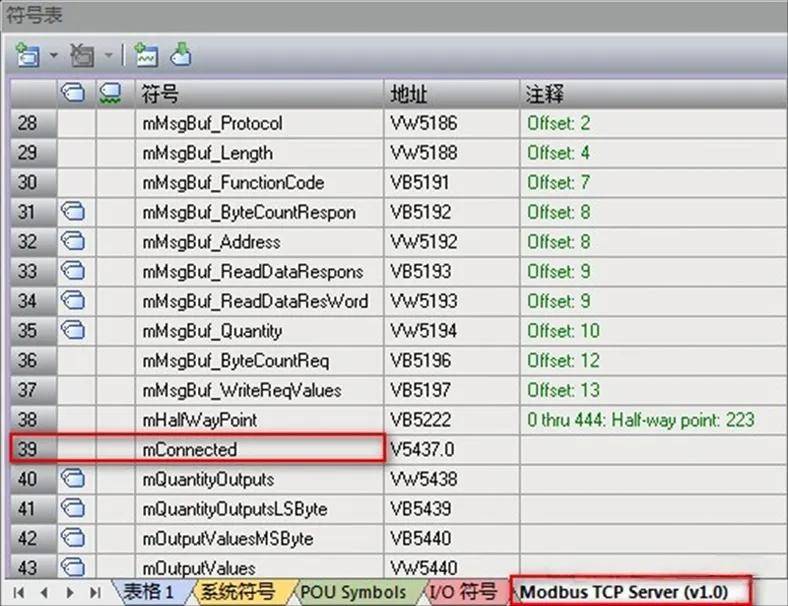The image size is (788, 606).
Task: Click the Add table toolbar icon
Action: pyautogui.click(x=28, y=55)
